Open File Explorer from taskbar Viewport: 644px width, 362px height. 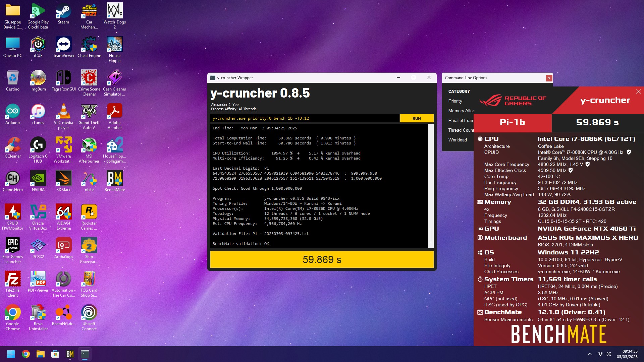(x=41, y=354)
